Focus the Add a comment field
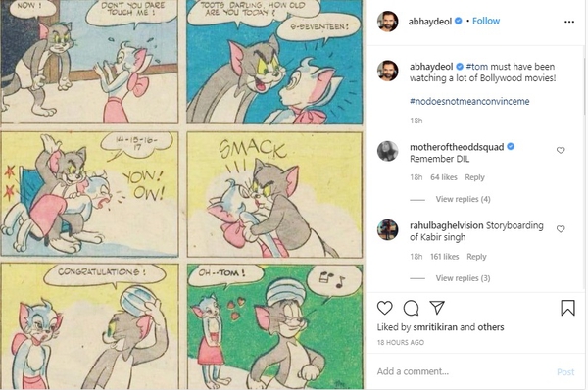Viewport: 588px width, 390px height. (464, 371)
